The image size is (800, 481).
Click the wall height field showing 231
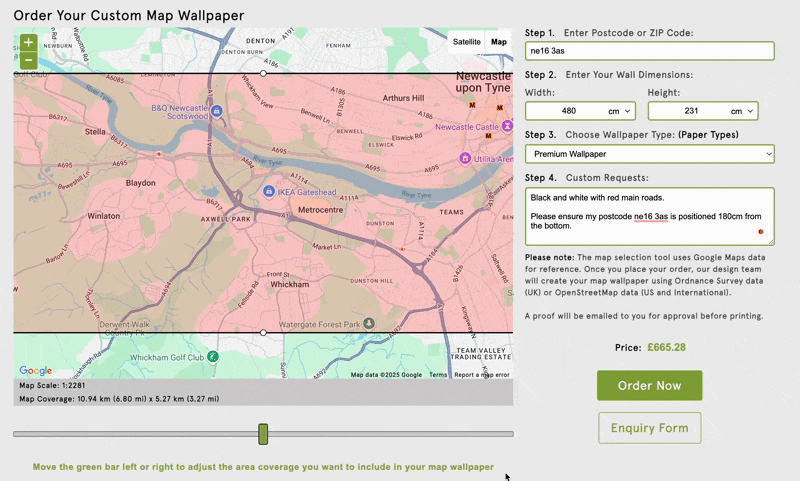[689, 111]
